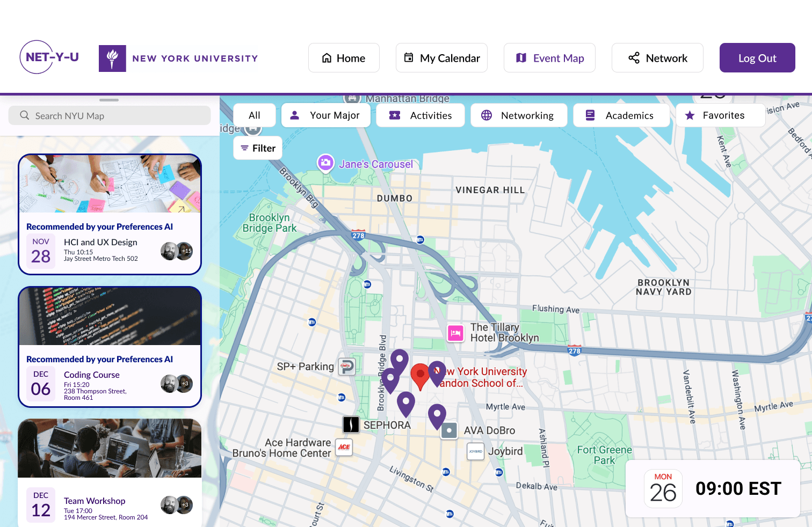This screenshot has width=812, height=527.
Task: Click the 09:00 EST time display
Action: 738,489
